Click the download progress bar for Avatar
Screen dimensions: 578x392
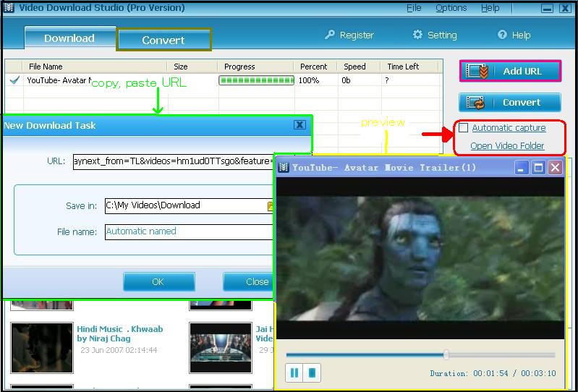point(257,80)
